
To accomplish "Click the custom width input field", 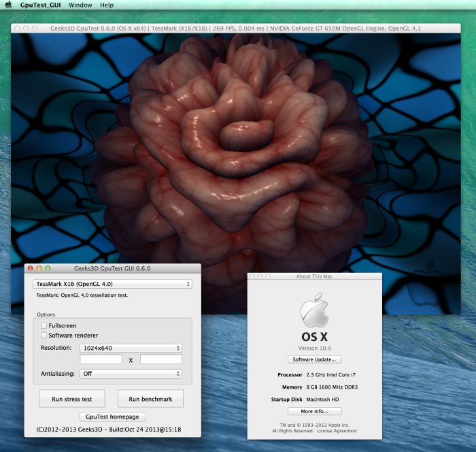I will tap(101, 359).
